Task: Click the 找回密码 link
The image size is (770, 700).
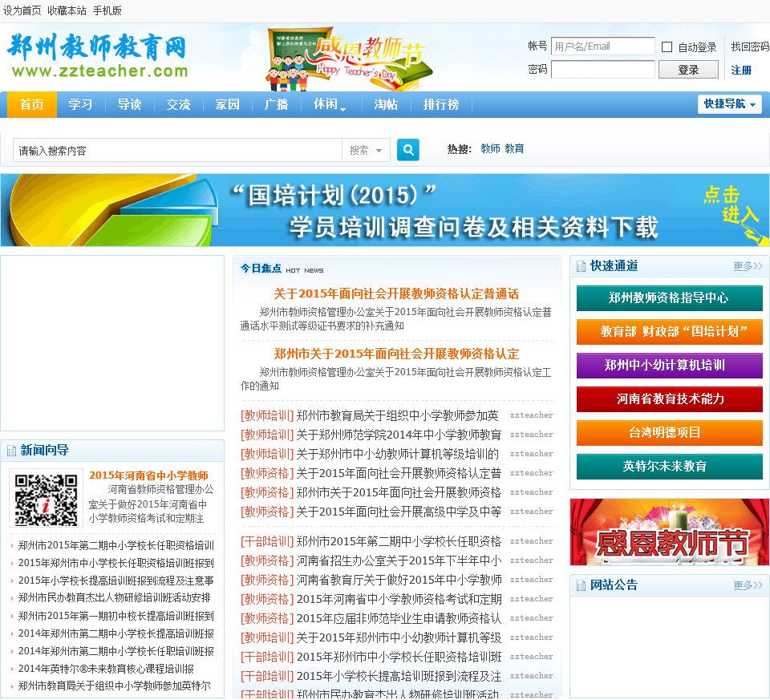Action: coord(750,47)
